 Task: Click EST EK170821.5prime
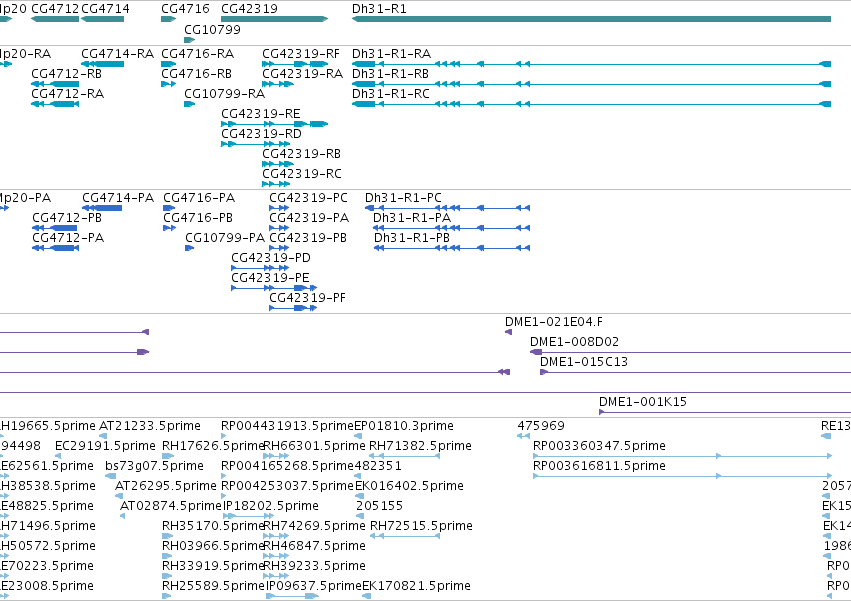pos(366,596)
